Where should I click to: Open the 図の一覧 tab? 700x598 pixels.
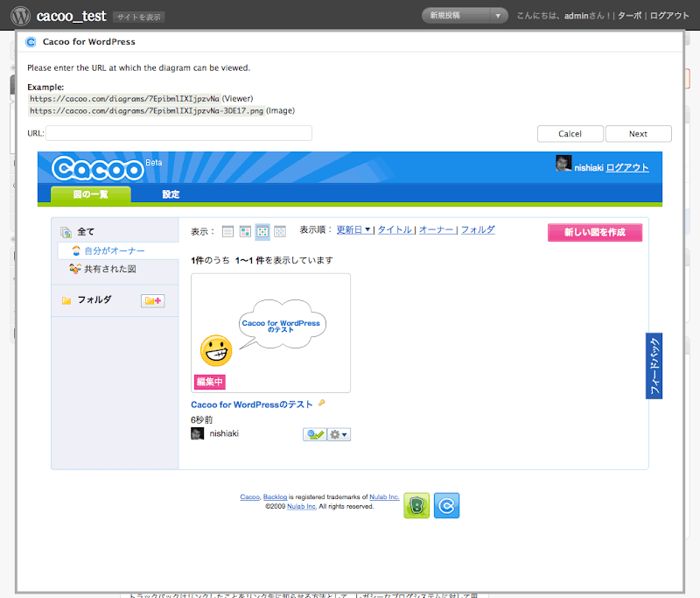pos(91,194)
